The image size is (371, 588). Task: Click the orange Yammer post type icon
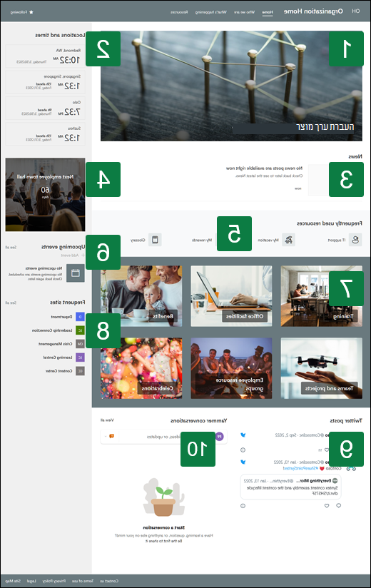coord(112,436)
